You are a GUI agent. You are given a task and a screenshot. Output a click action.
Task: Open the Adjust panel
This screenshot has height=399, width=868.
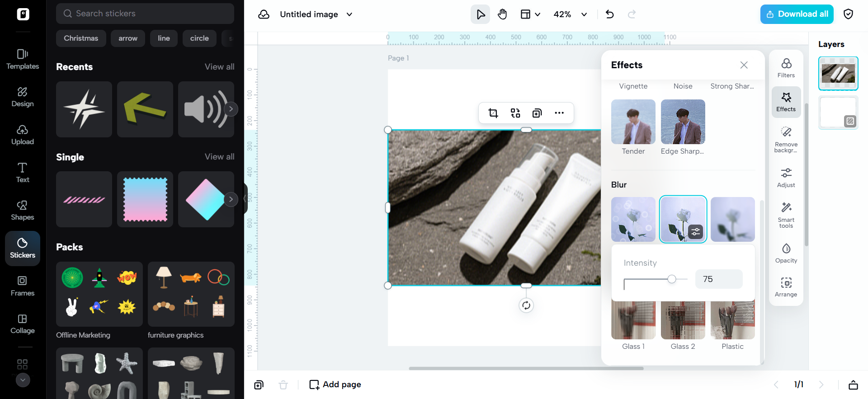click(x=786, y=178)
